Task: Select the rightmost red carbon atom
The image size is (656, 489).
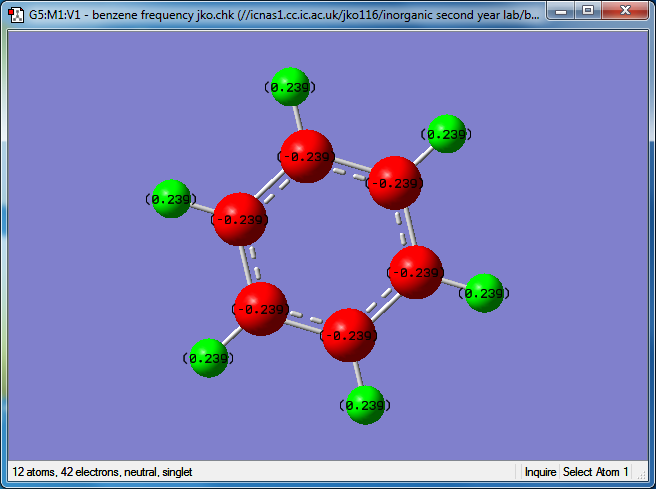Action: tap(416, 272)
